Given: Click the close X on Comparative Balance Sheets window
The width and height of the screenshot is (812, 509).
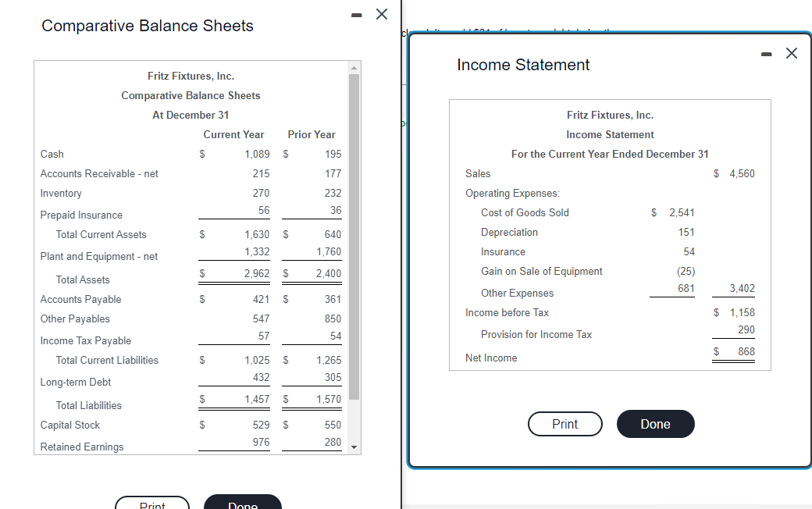Looking at the screenshot, I should [381, 13].
